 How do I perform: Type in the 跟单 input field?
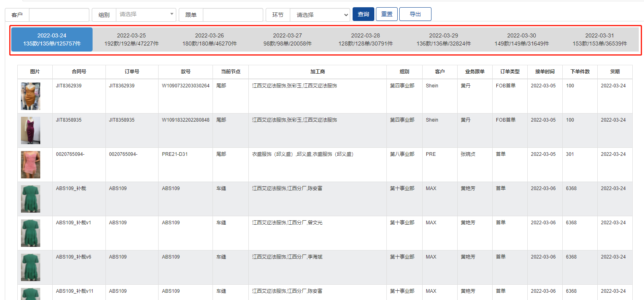233,15
